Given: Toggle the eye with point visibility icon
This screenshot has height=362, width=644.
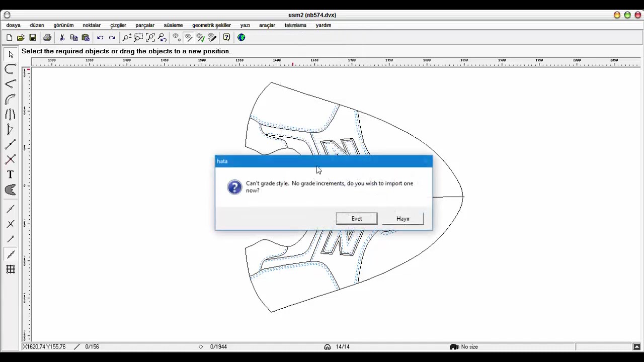Looking at the screenshot, I should click(177, 37).
